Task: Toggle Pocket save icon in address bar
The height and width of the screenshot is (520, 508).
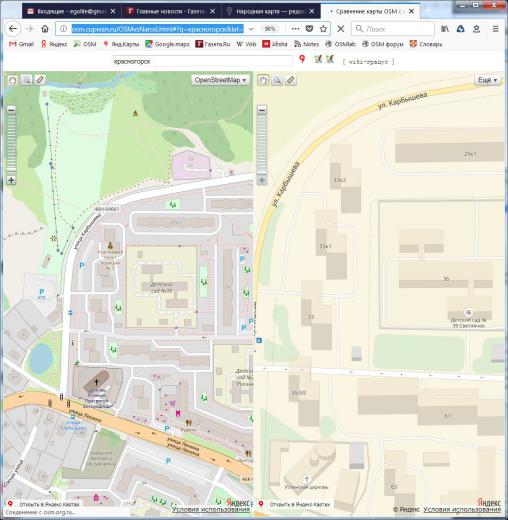Action: tap(309, 29)
